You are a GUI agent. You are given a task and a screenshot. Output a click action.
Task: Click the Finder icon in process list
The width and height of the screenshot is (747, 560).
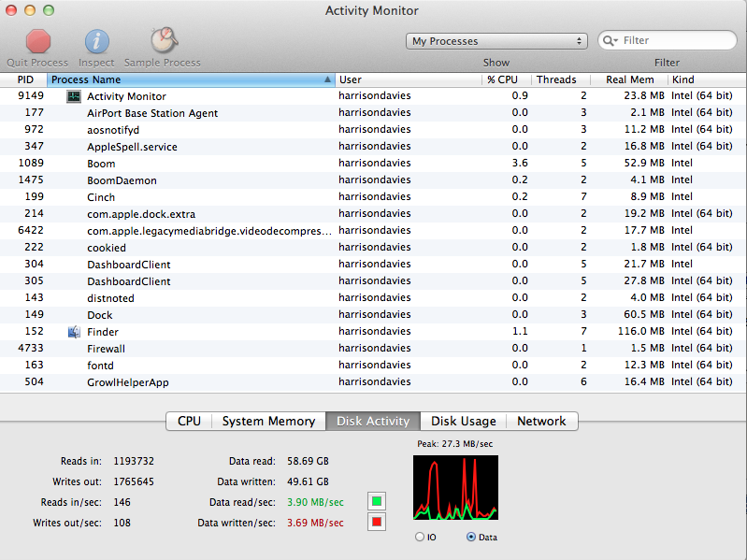pyautogui.click(x=74, y=332)
